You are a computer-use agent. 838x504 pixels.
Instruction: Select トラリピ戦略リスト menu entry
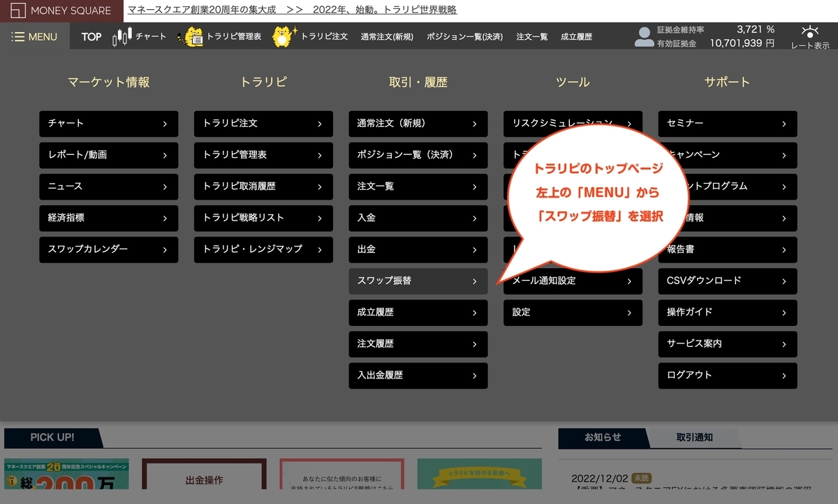point(263,218)
